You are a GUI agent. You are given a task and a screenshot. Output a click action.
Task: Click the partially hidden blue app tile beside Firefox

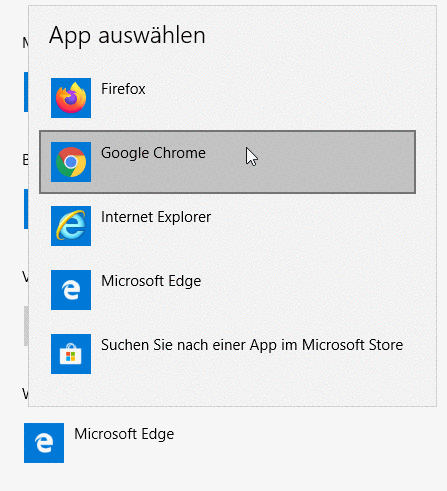pos(26,92)
